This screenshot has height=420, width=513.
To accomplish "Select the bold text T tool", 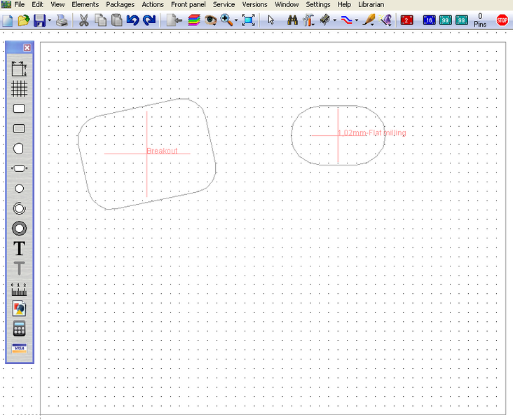I will (x=19, y=248).
